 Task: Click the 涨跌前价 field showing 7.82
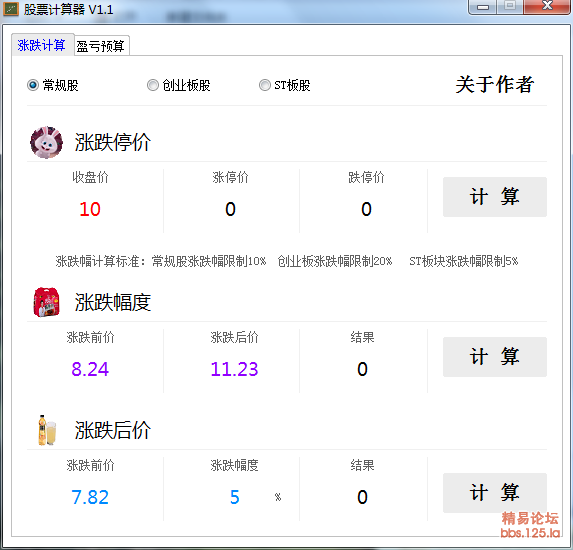(x=90, y=497)
